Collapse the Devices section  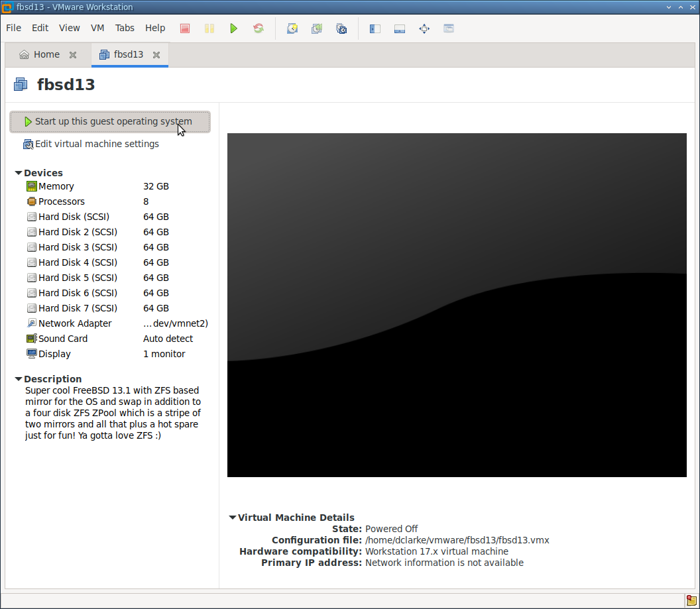click(x=19, y=173)
